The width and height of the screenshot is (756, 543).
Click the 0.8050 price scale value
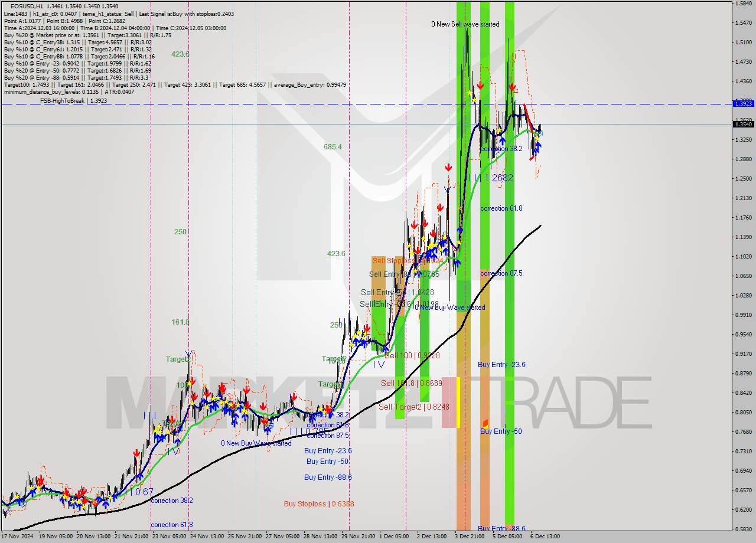(x=743, y=413)
